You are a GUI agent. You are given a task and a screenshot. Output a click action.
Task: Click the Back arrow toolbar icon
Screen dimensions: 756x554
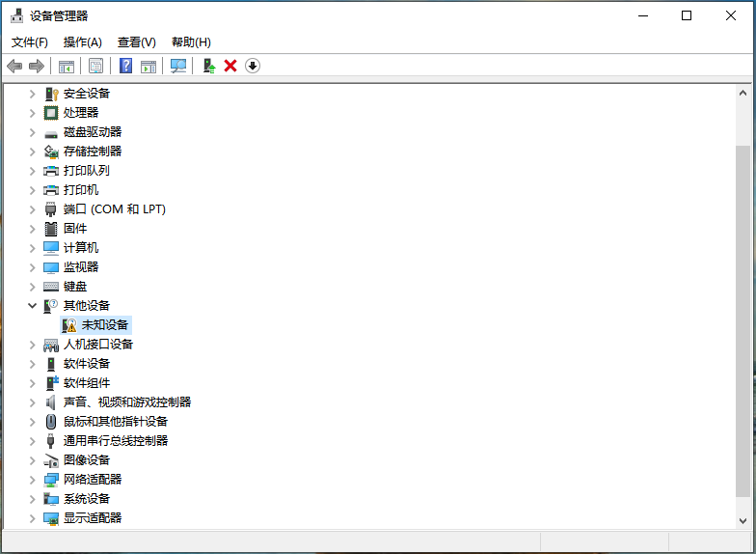point(15,66)
